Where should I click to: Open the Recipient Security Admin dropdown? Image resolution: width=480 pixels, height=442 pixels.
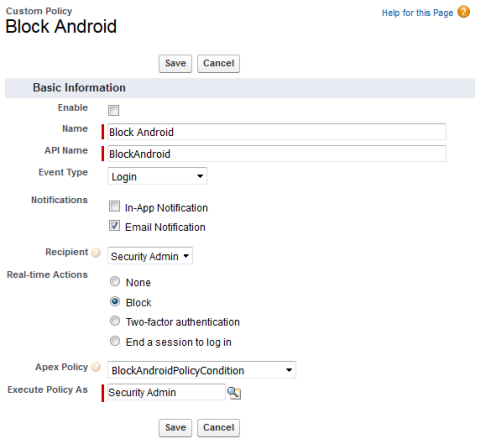pos(150,256)
